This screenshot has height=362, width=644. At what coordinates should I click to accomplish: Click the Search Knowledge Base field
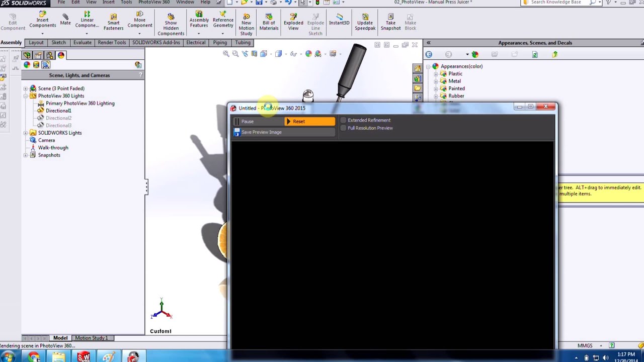coord(556,3)
